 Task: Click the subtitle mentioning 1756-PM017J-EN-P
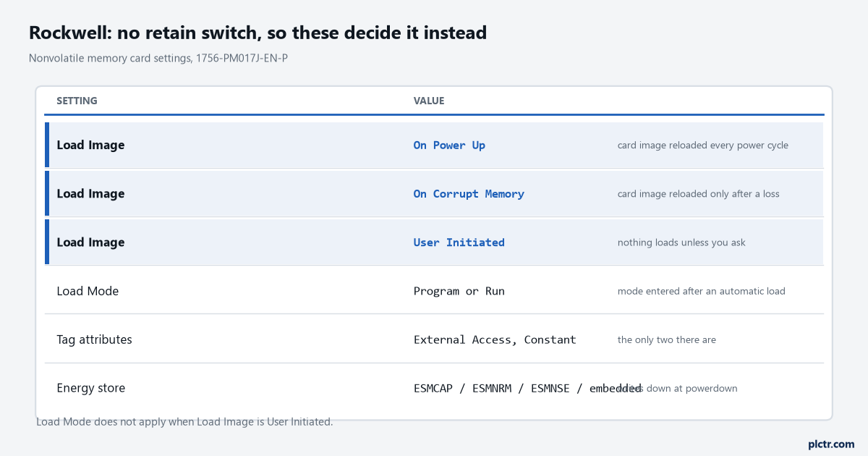tap(158, 58)
